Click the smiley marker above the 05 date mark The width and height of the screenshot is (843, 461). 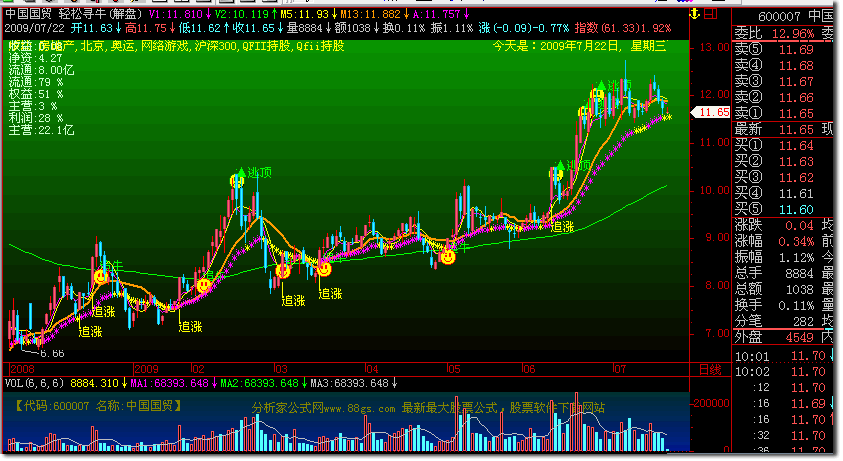tap(447, 257)
